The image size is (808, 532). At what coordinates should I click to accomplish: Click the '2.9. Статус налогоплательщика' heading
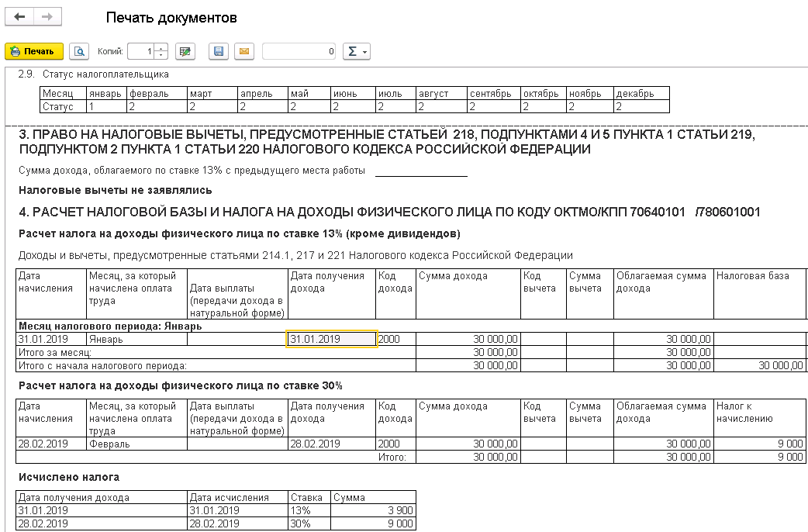point(93,74)
